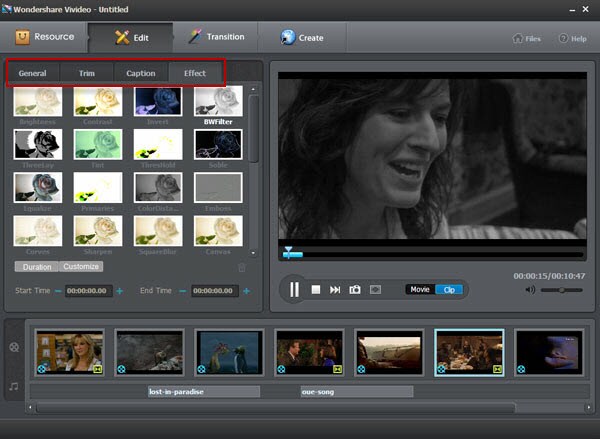Open the Create tab

click(302, 38)
